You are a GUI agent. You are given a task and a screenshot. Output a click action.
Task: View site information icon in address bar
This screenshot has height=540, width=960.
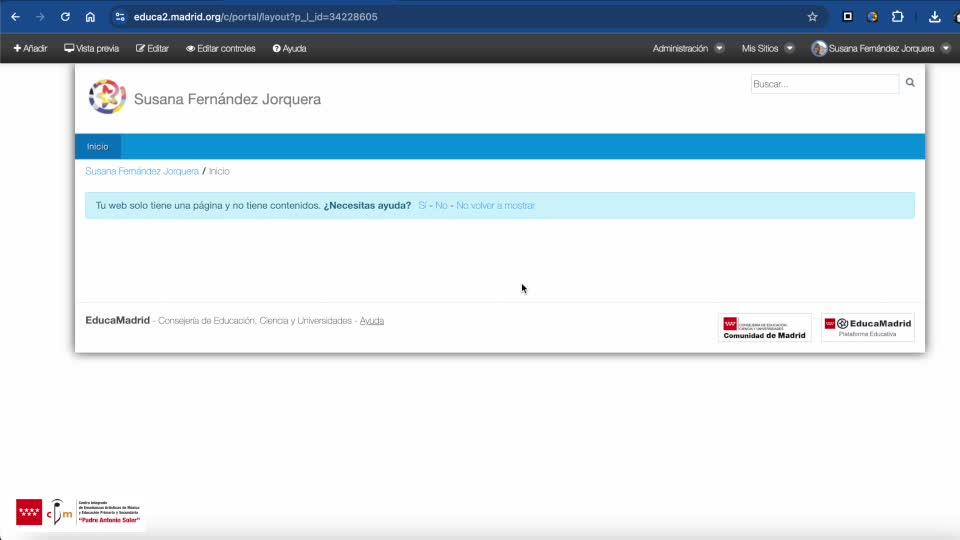(x=120, y=17)
